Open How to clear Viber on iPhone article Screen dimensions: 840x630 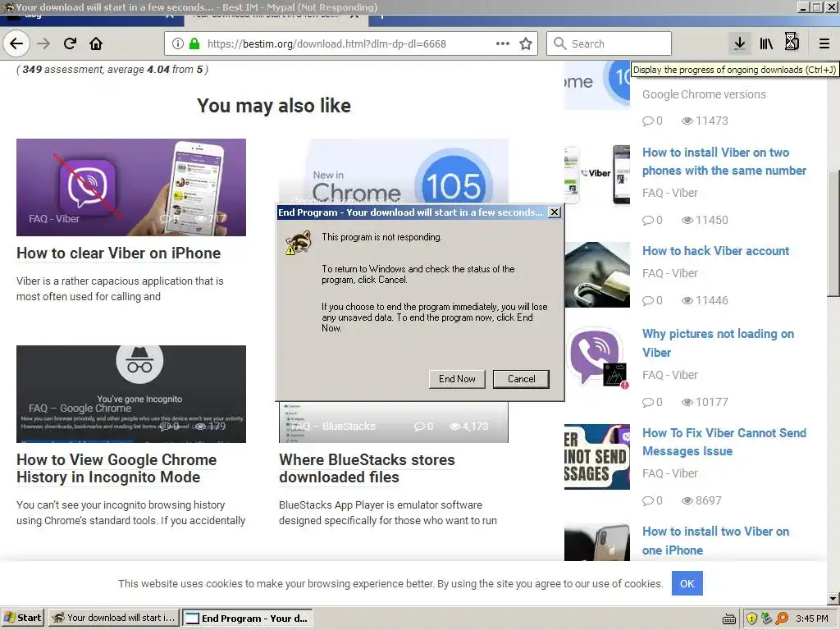(118, 253)
